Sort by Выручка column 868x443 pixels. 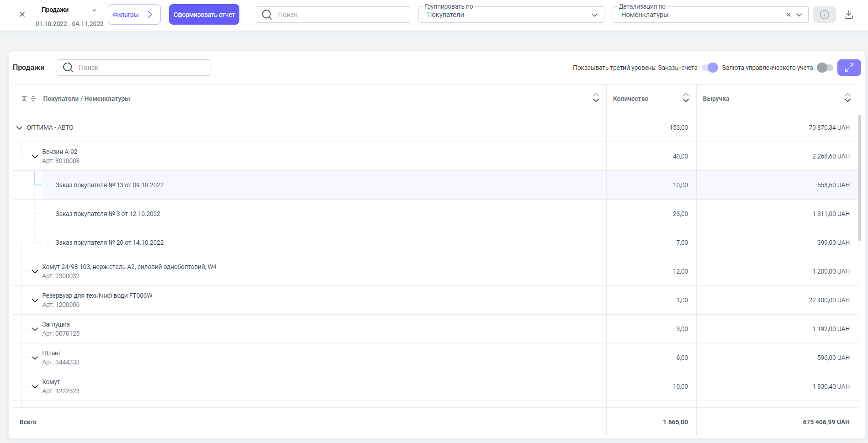point(847,98)
